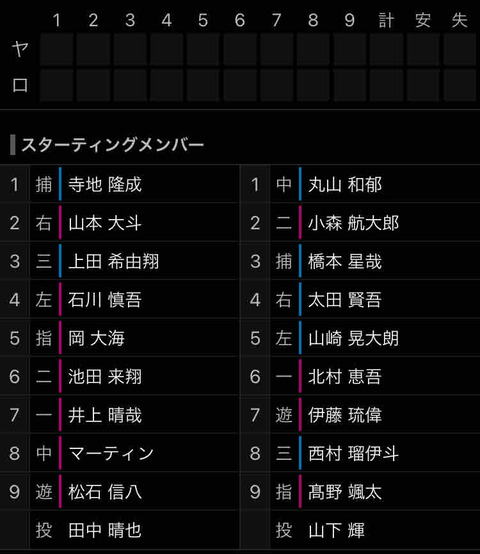Image resolution: width=480 pixels, height=554 pixels.
Task: Open catcher 橋本 星哉 entry
Action: [x=360, y=261]
